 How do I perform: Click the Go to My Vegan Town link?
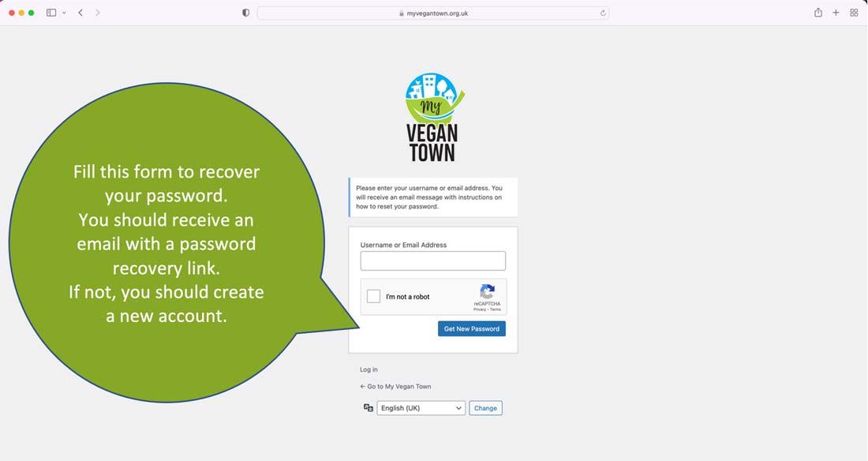point(395,387)
